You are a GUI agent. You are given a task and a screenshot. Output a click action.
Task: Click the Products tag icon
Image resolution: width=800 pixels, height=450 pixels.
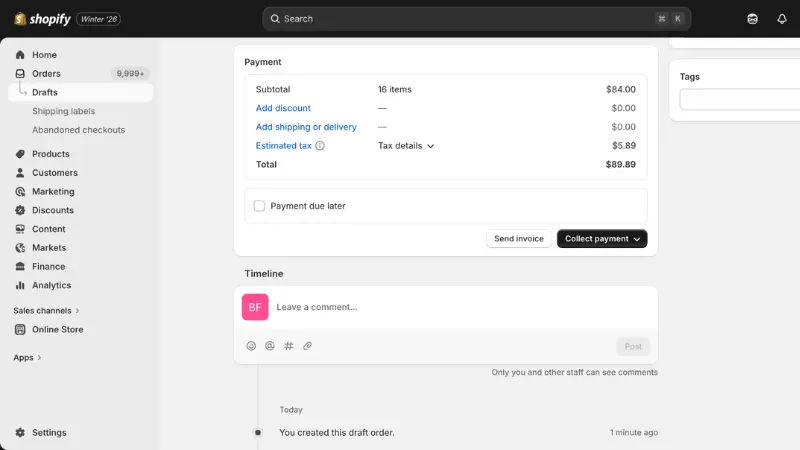point(20,154)
